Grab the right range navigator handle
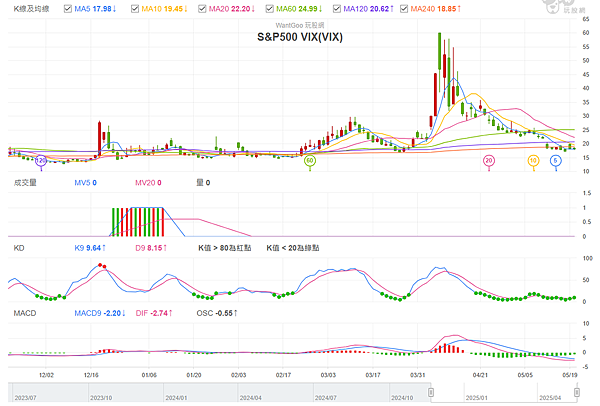The height and width of the screenshot is (406, 600). tap(577, 392)
